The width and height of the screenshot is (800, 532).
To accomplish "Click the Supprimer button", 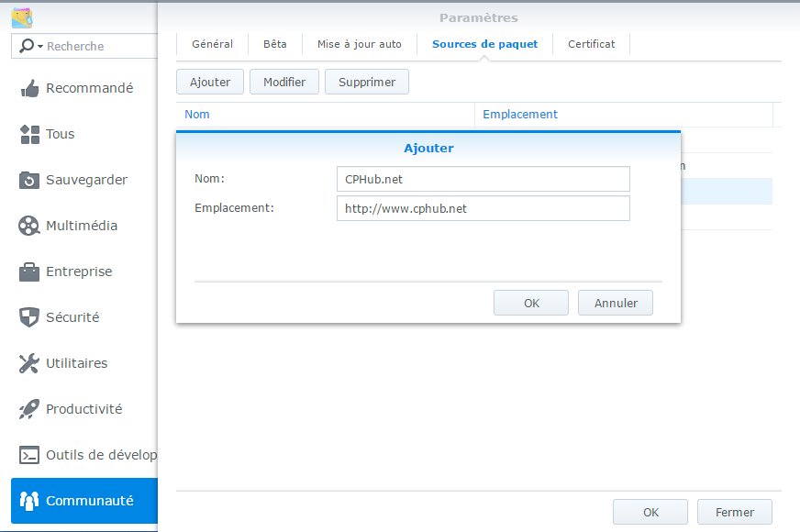I will tap(367, 83).
